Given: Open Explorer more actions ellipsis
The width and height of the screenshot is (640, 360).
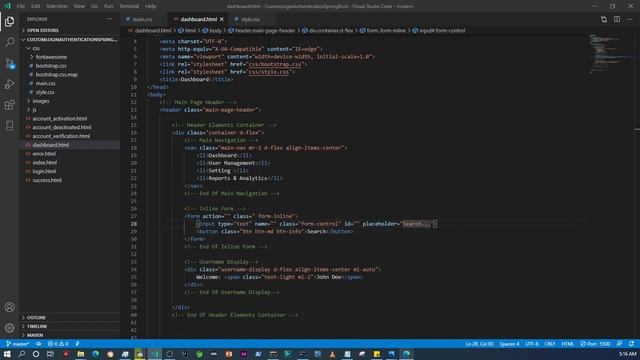Looking at the screenshot, I should [x=109, y=19].
